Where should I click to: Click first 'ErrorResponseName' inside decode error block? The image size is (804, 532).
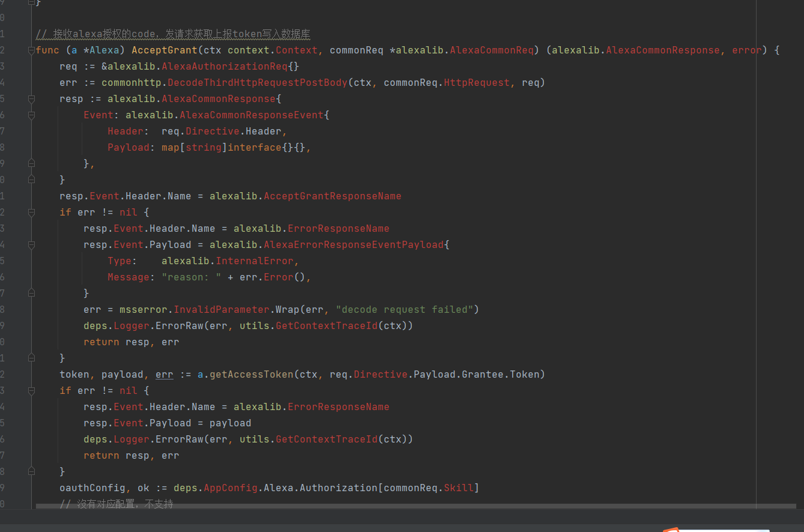pyautogui.click(x=339, y=229)
